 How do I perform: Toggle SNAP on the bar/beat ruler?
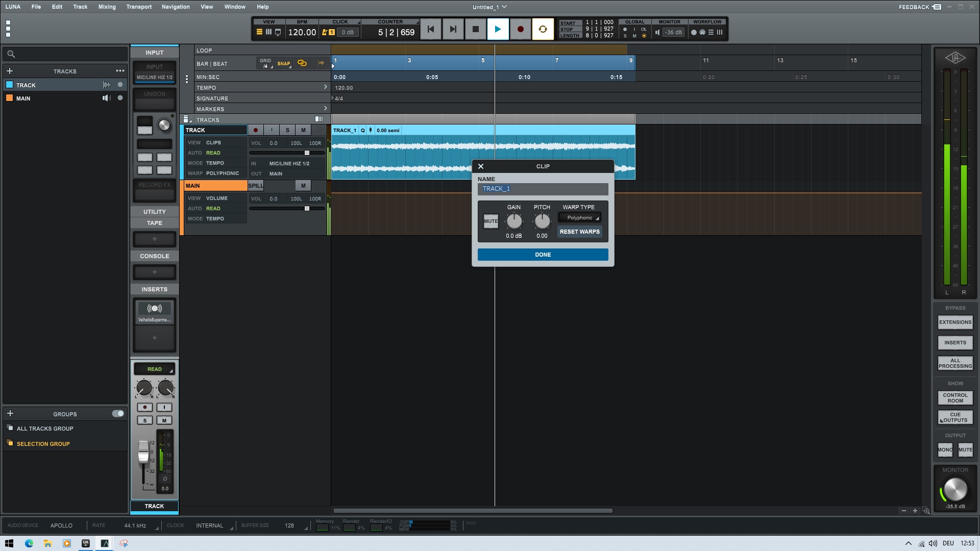(x=284, y=64)
